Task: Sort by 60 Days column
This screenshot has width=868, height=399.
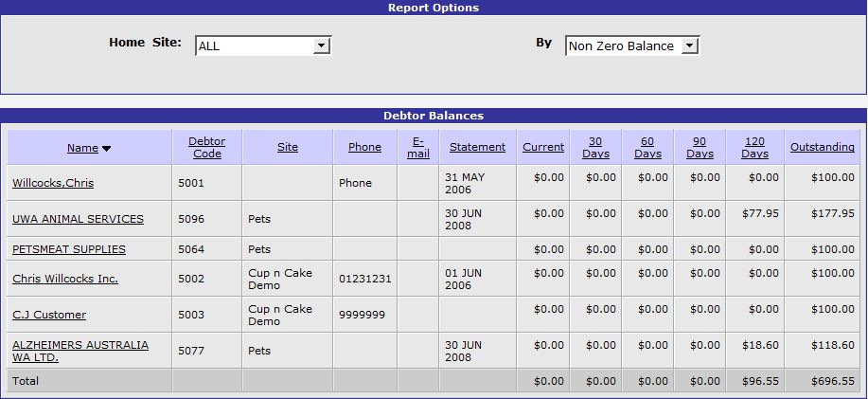Action: [647, 147]
